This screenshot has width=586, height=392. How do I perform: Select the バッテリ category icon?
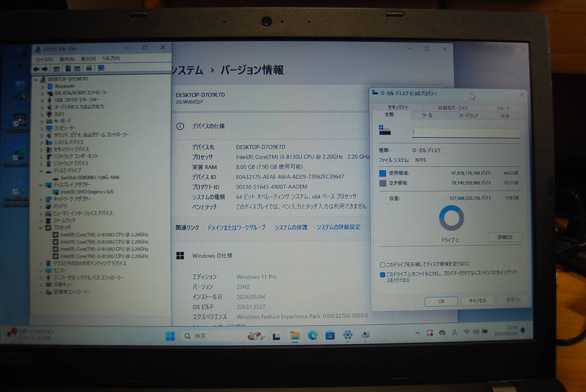pos(49,206)
